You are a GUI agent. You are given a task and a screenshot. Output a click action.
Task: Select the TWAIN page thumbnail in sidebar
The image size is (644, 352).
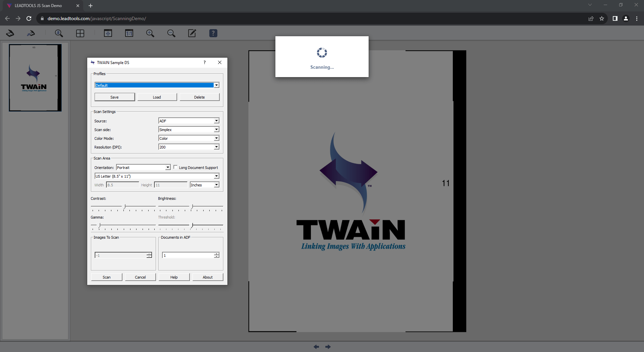pyautogui.click(x=35, y=78)
